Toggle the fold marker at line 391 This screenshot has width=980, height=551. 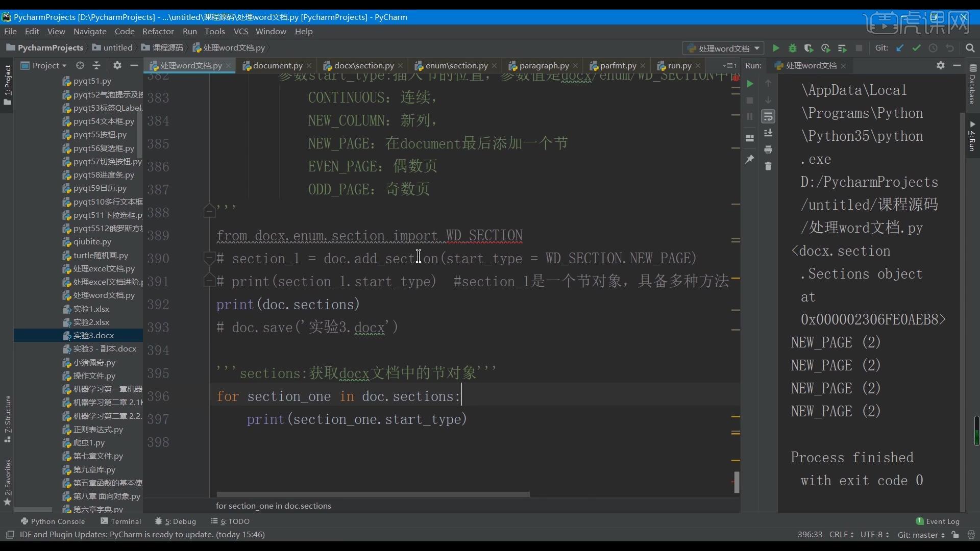[209, 280]
